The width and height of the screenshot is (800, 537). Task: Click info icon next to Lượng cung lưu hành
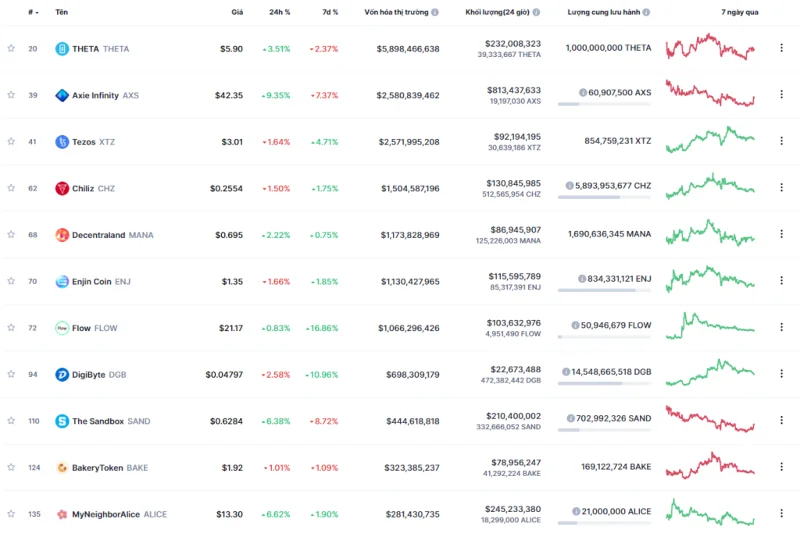(x=646, y=12)
